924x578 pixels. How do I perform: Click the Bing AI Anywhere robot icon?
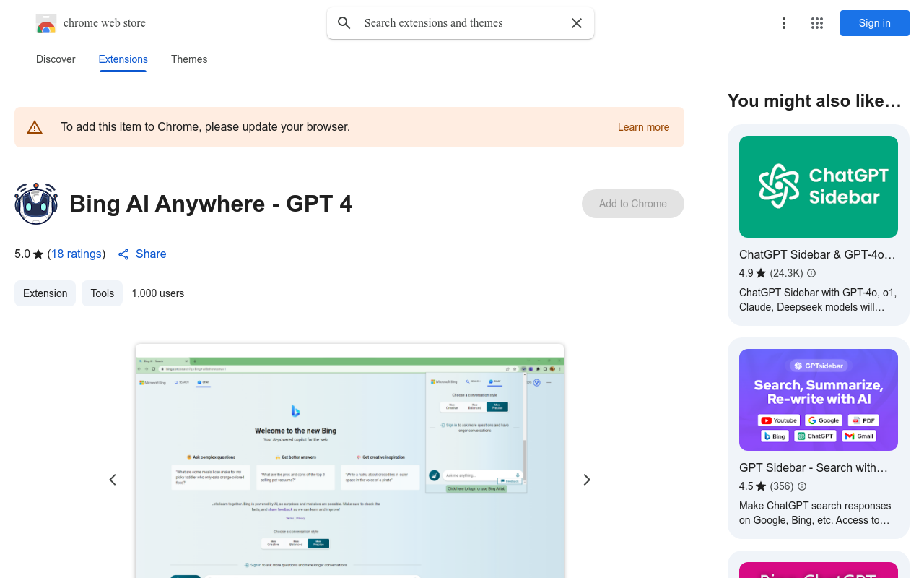point(36,204)
